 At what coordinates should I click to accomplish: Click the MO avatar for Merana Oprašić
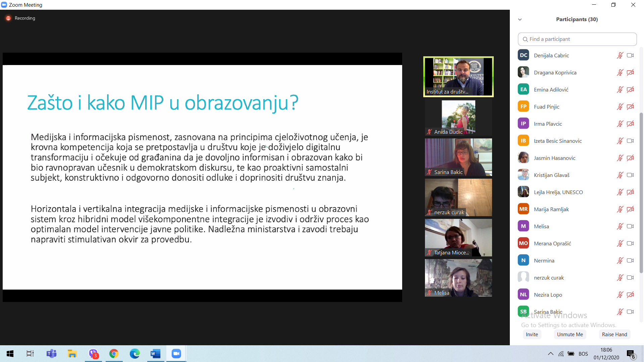click(523, 243)
